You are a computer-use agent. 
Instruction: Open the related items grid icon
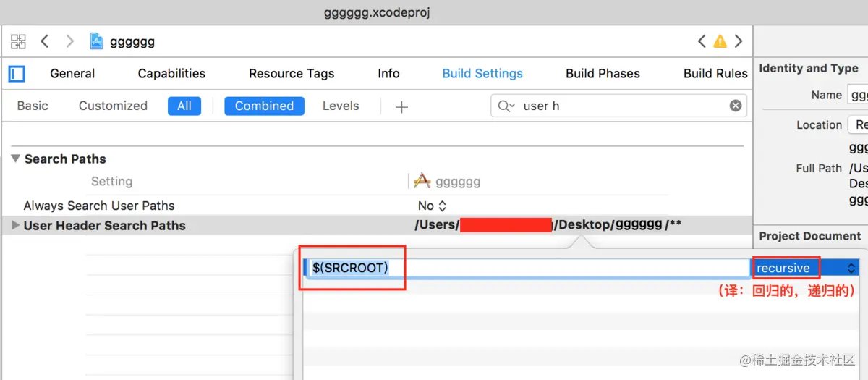pos(18,41)
